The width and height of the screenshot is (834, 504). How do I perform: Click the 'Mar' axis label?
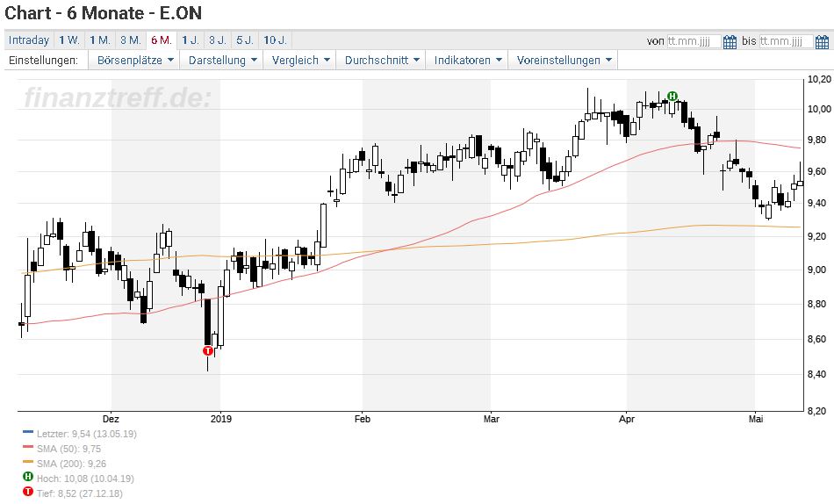click(x=492, y=419)
